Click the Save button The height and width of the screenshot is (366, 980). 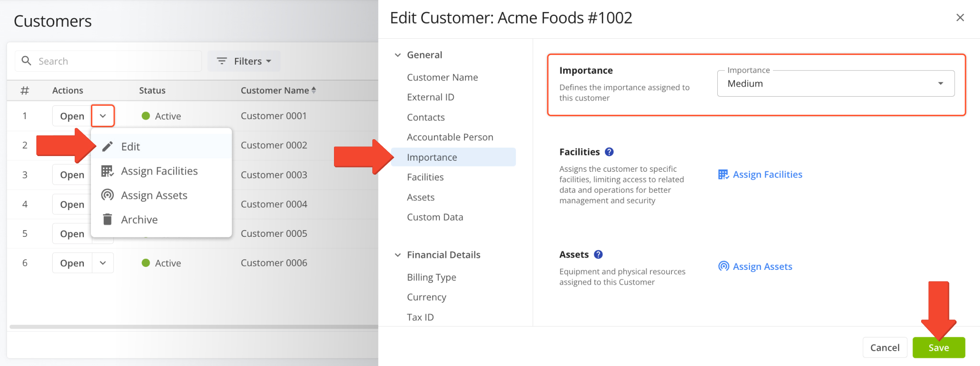click(938, 347)
